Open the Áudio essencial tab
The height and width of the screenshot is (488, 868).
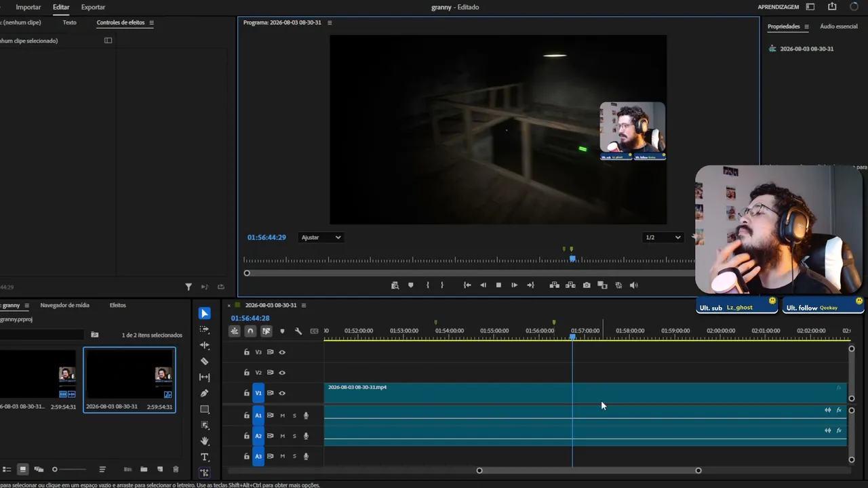click(839, 26)
